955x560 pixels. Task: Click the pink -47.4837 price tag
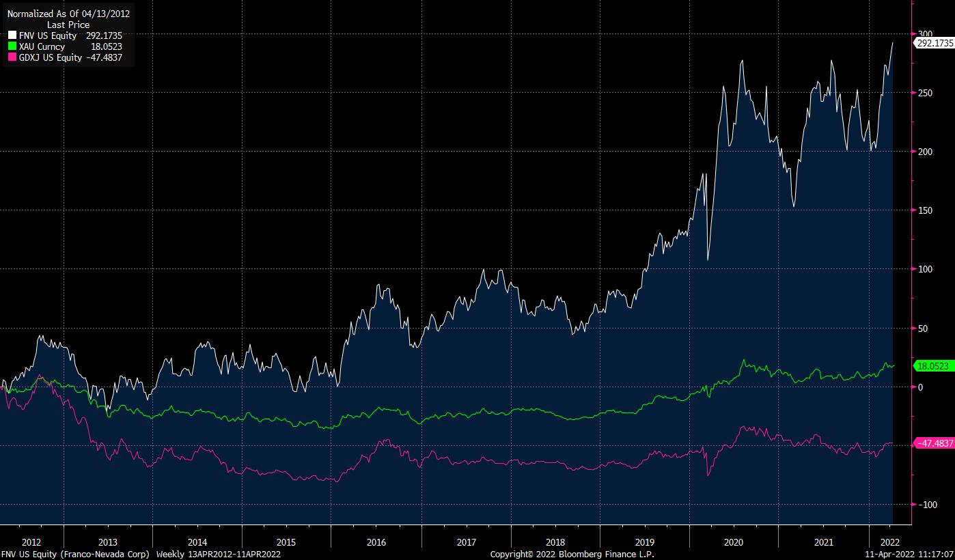tap(933, 443)
